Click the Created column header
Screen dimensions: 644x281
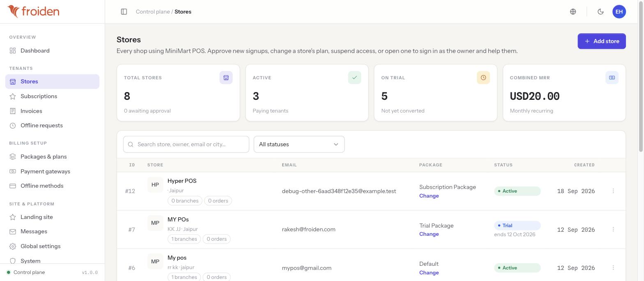click(x=584, y=165)
